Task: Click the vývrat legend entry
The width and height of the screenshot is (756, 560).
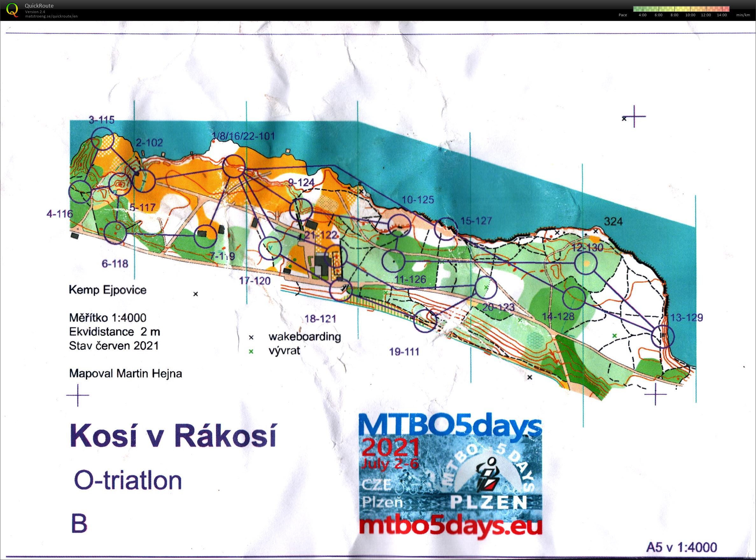Action: pos(284,351)
